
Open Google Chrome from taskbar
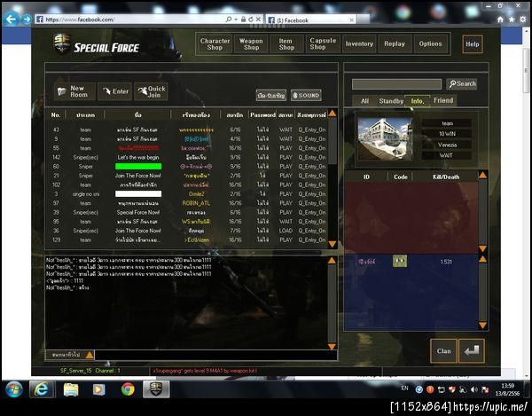(x=128, y=389)
